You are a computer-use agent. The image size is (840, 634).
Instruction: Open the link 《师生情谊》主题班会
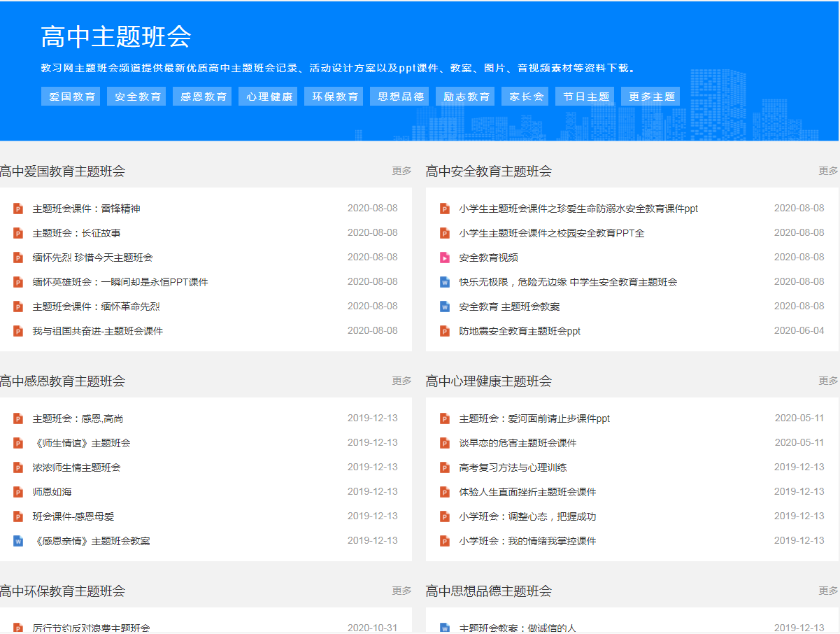(82, 443)
